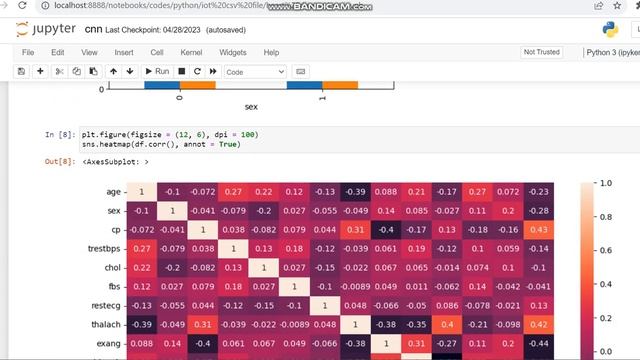Share this page icon in address bar
The width and height of the screenshot is (640, 360).
(x=598, y=6)
